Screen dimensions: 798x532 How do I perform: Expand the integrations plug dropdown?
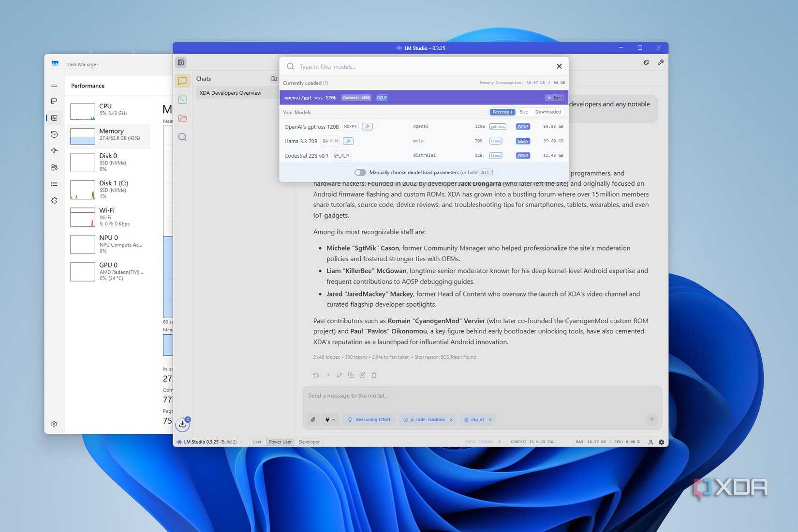click(330, 419)
